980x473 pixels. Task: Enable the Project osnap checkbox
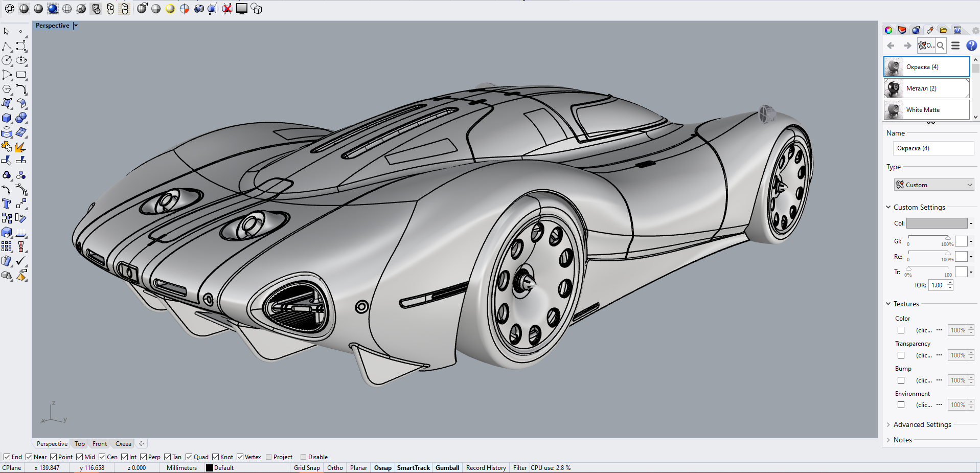pos(268,457)
